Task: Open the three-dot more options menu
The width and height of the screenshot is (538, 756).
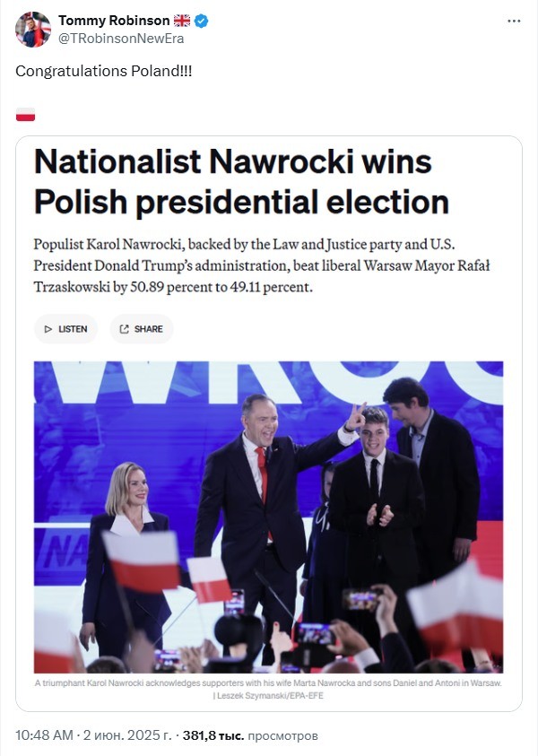Action: (514, 22)
